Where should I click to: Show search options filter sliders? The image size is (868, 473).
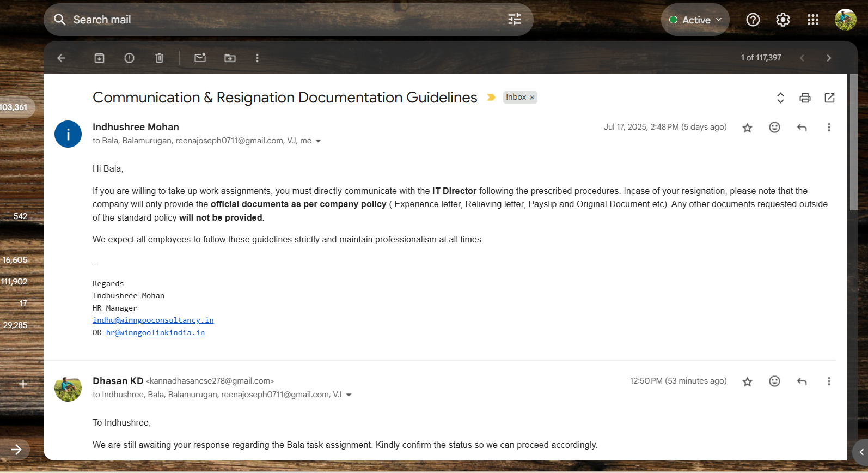tap(514, 20)
